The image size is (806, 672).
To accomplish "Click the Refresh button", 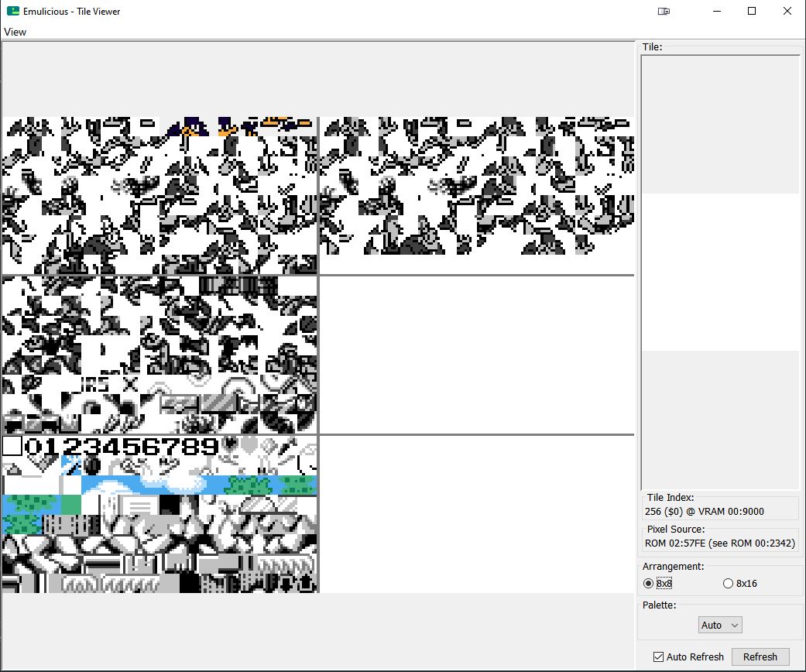I will point(760,657).
